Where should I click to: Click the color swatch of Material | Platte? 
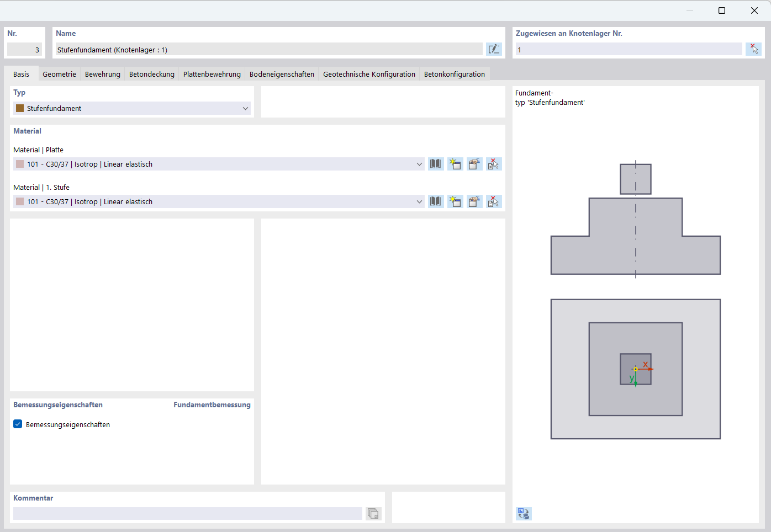[20, 164]
